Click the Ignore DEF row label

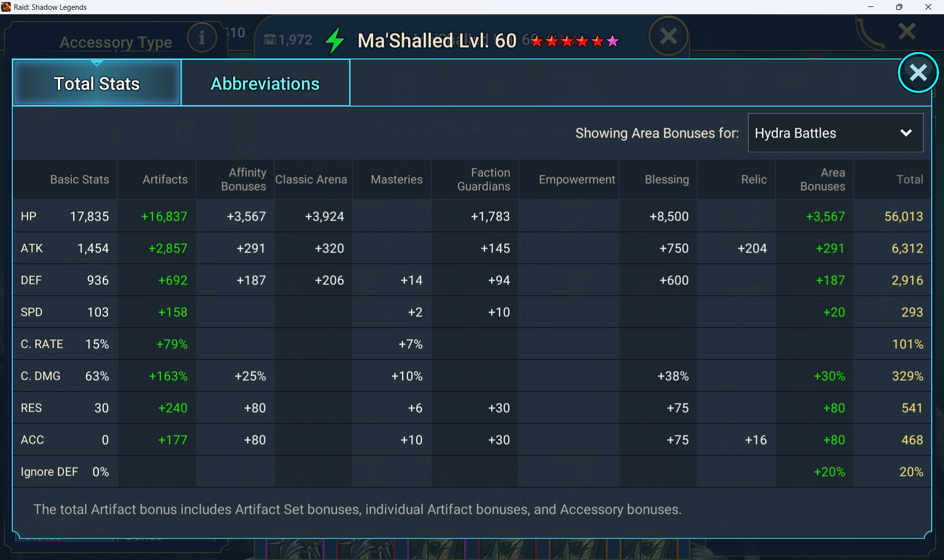tap(49, 472)
